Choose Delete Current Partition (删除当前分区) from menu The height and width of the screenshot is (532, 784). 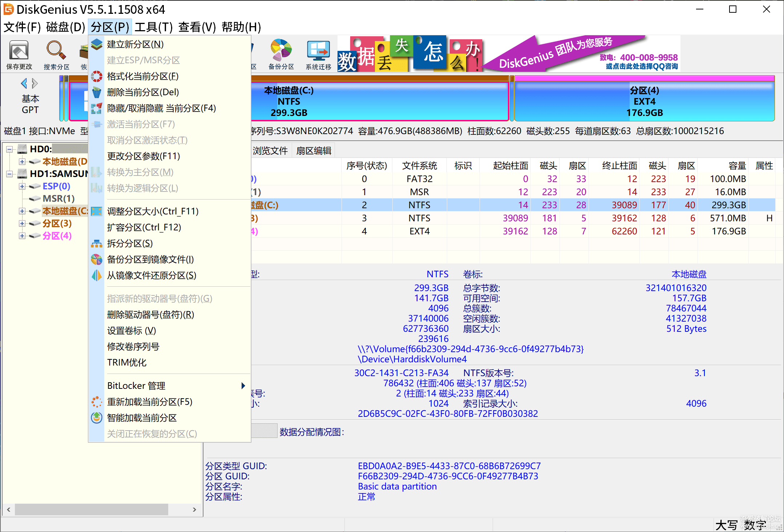(x=143, y=92)
